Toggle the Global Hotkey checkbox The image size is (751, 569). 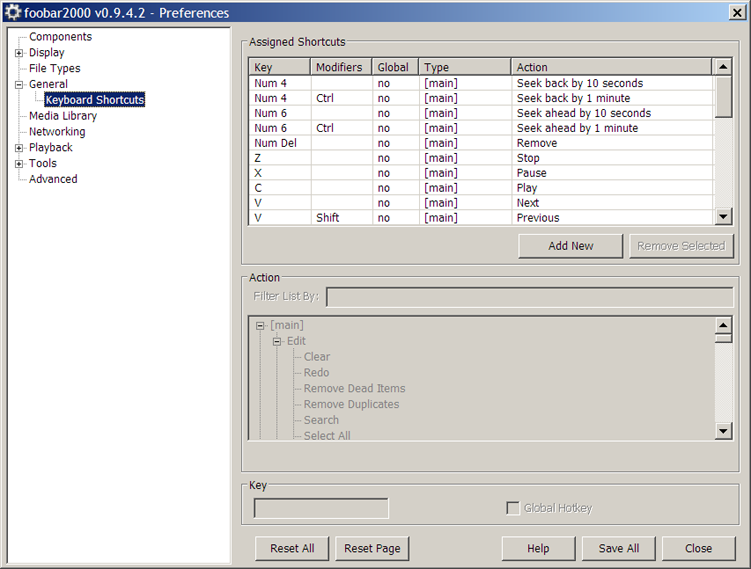tap(513, 509)
